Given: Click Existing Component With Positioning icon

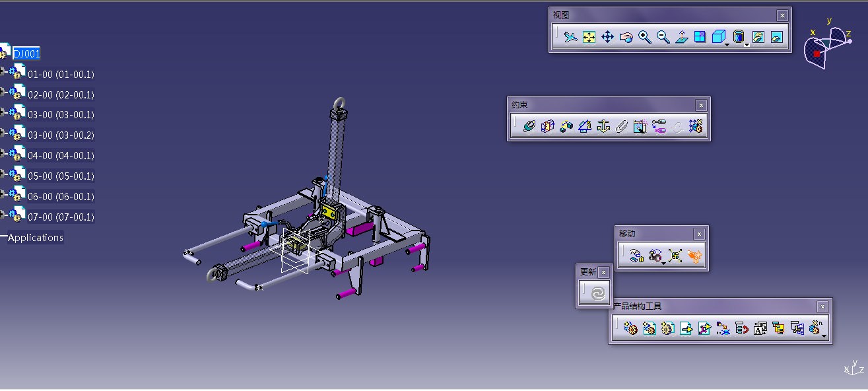Looking at the screenshot, I should [704, 328].
